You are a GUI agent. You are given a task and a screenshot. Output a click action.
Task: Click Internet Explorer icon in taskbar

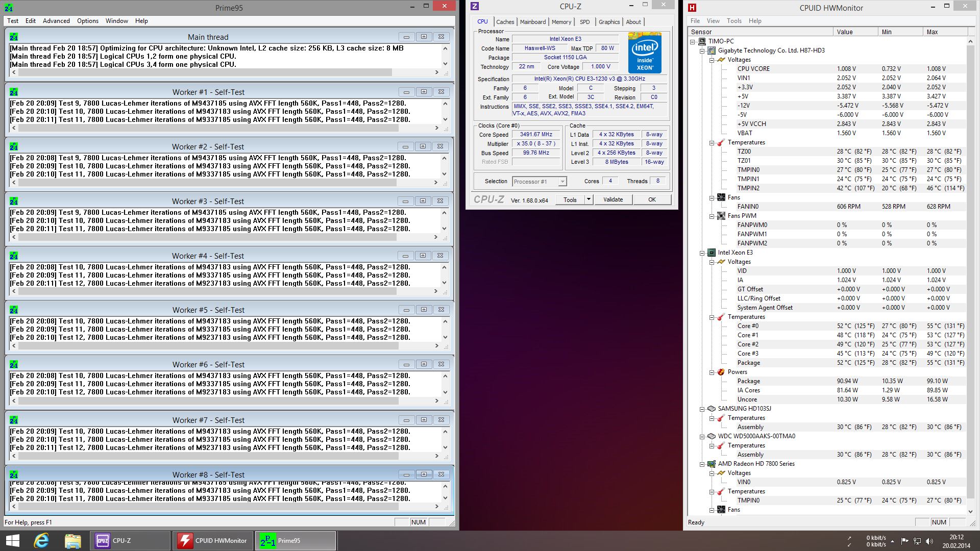41,541
